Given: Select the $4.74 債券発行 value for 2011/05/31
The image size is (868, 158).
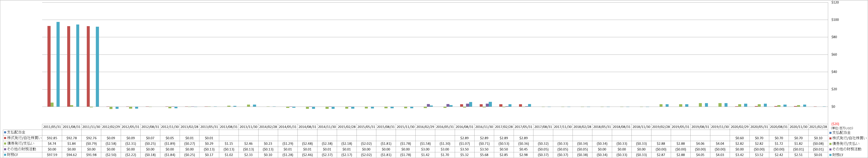Looking at the screenshot, I should pyautogui.click(x=52, y=144).
